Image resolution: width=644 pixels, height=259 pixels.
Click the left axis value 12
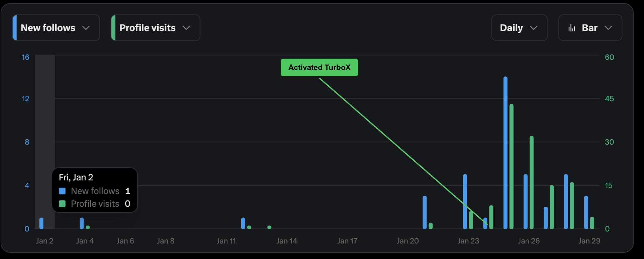coord(25,99)
